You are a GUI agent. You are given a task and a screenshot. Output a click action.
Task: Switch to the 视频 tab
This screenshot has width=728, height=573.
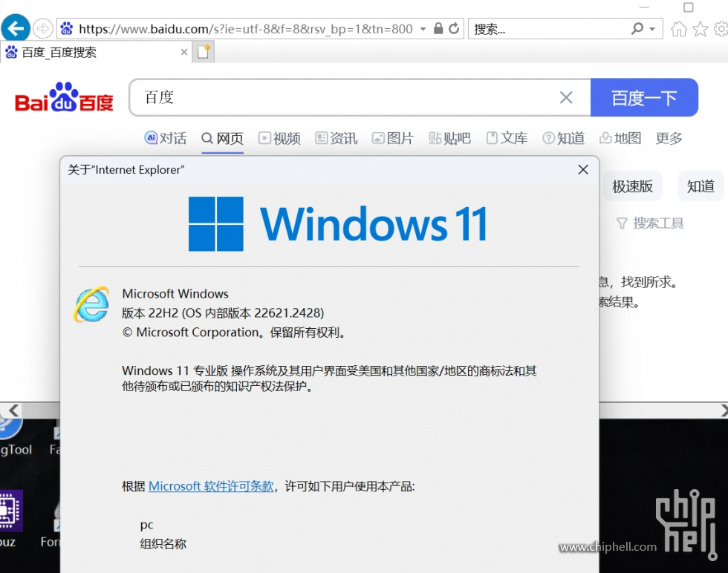pos(279,138)
